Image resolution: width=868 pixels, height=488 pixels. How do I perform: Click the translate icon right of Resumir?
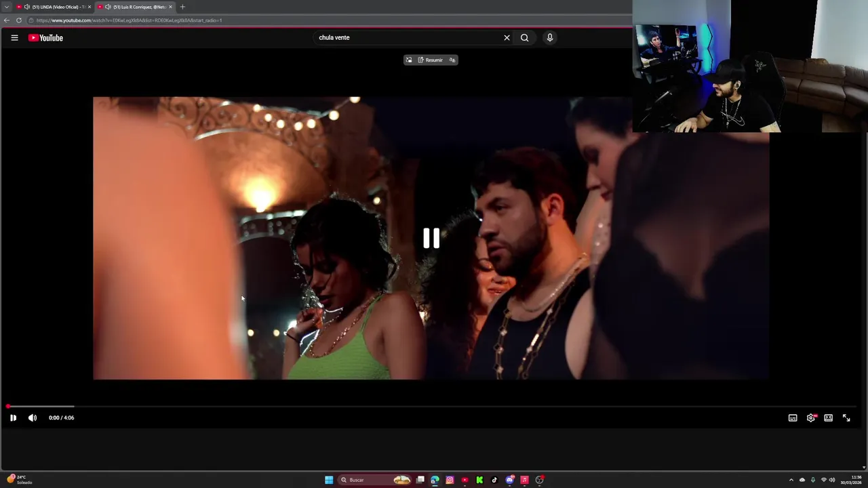pos(452,60)
